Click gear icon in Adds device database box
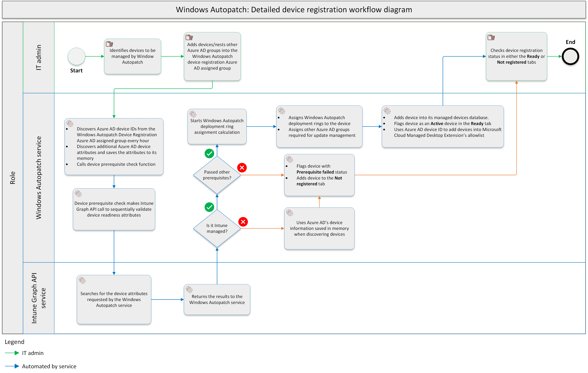The height and width of the screenshot is (373, 588). coord(387,111)
